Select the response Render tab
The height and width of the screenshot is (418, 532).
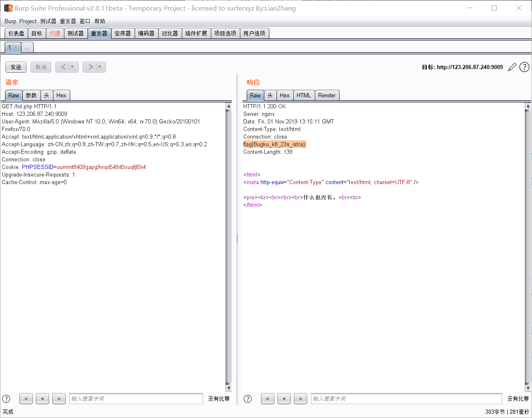327,96
